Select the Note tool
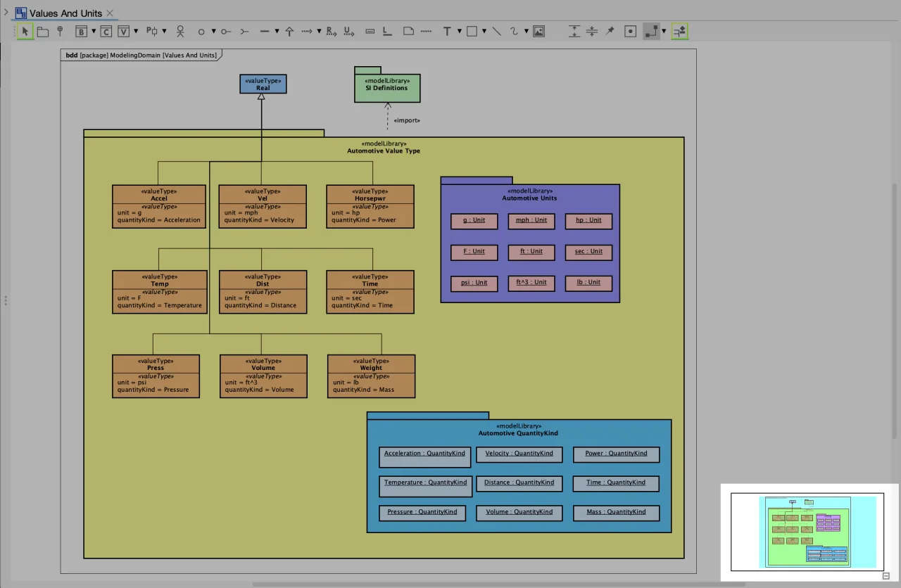 click(408, 32)
